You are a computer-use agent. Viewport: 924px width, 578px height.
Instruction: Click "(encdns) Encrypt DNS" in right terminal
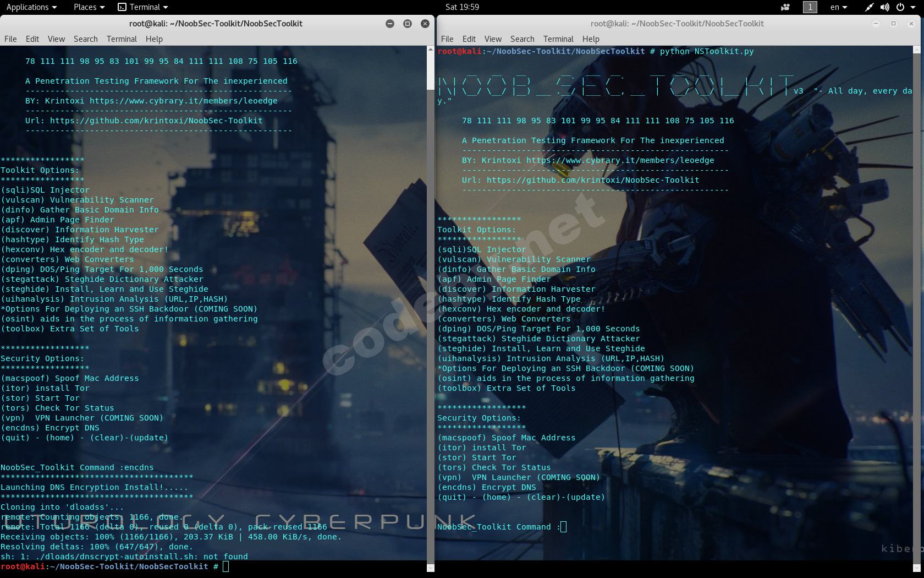coord(487,487)
